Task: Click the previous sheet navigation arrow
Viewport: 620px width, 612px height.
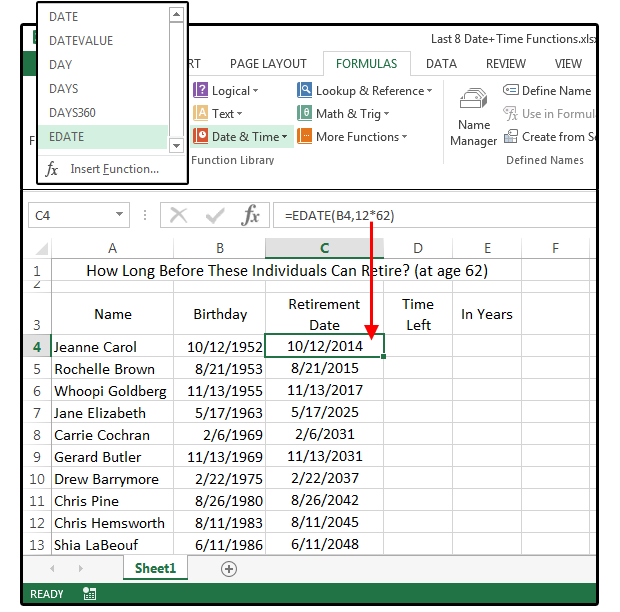Action: pyautogui.click(x=52, y=569)
